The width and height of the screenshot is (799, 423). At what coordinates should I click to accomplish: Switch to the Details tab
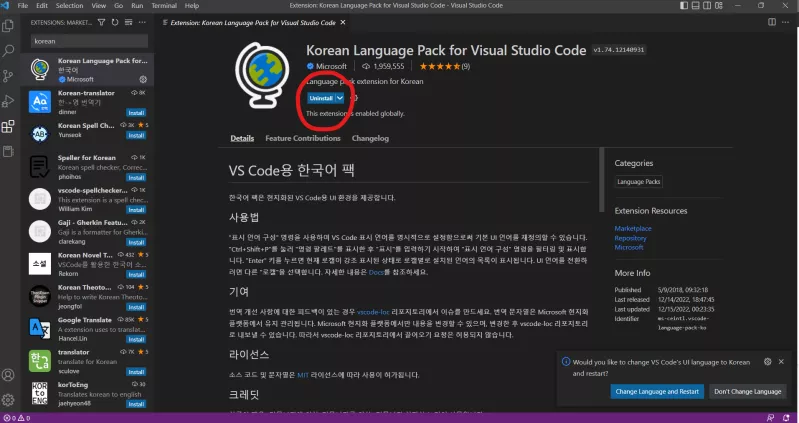coord(242,138)
